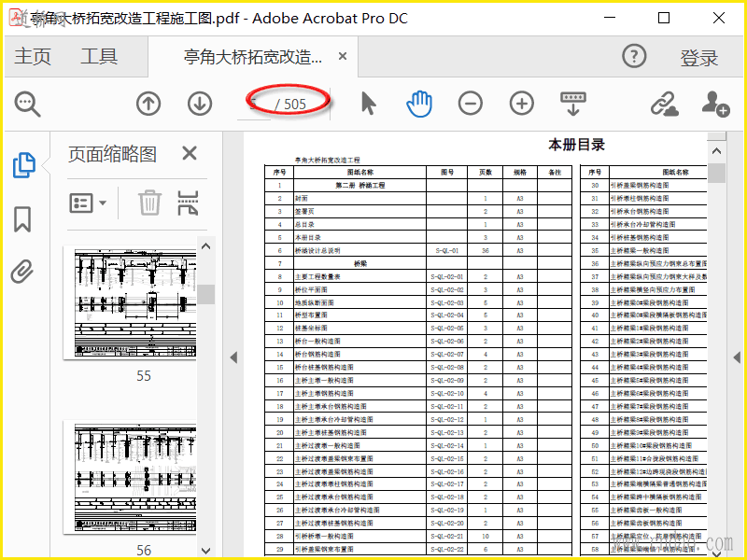747x560 pixels.
Task: Click the 桥位平面图 row text
Action: point(311,289)
